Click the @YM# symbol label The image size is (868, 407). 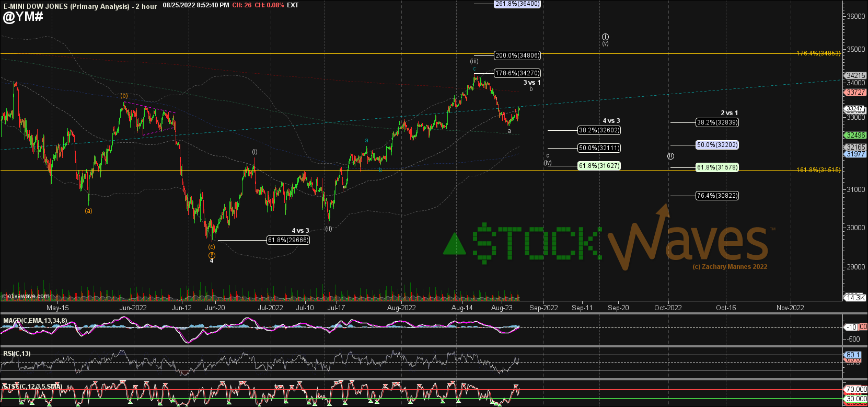[x=23, y=17]
